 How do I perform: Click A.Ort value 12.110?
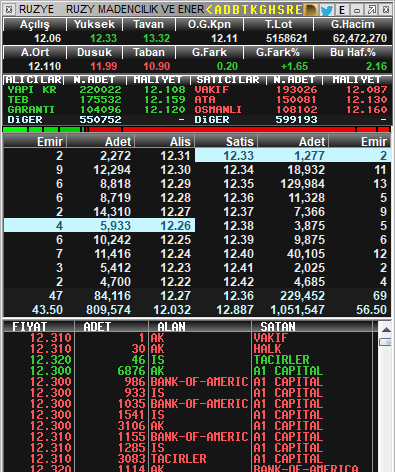click(x=45, y=66)
